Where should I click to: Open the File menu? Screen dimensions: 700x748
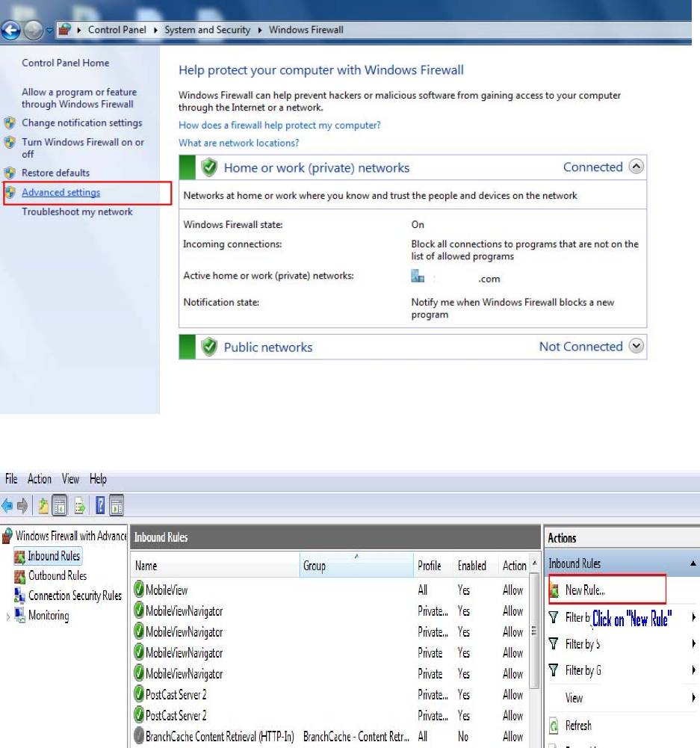pyautogui.click(x=11, y=479)
